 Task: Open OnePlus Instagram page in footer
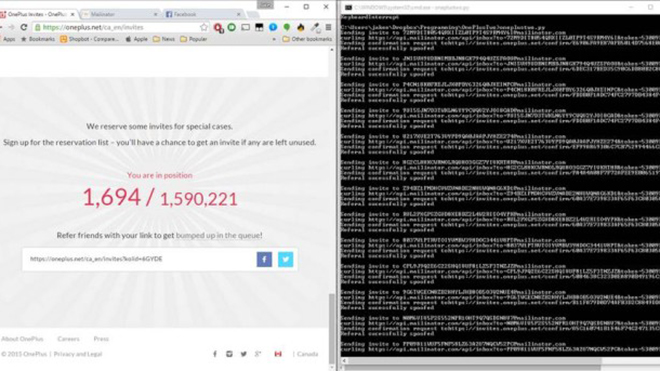coord(229,354)
